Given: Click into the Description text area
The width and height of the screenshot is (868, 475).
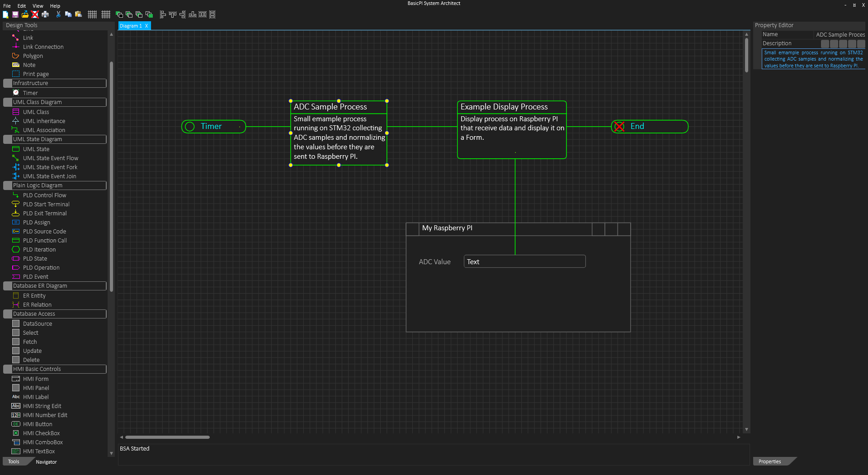Looking at the screenshot, I should pyautogui.click(x=813, y=59).
